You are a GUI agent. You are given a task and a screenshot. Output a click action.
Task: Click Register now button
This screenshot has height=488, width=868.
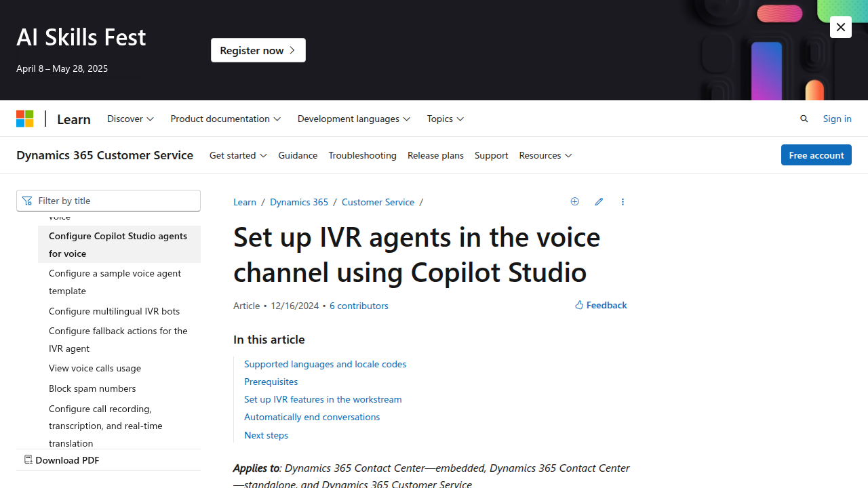[258, 50]
